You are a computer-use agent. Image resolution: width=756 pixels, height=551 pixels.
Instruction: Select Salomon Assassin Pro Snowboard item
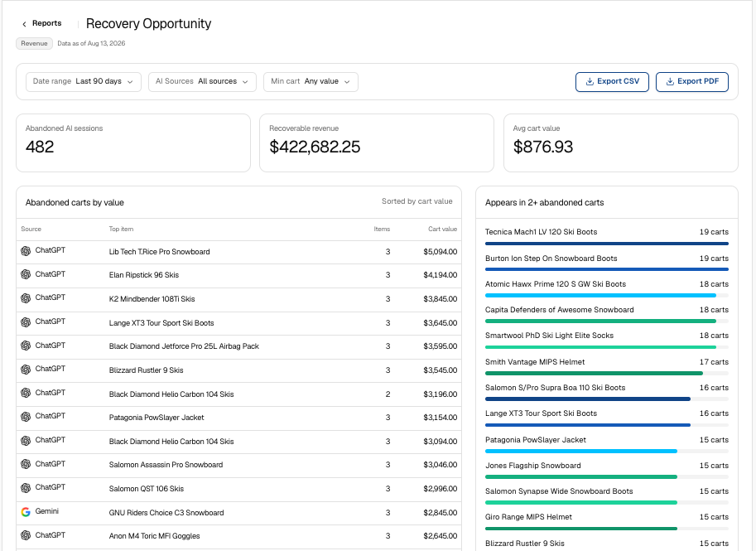[x=166, y=465]
